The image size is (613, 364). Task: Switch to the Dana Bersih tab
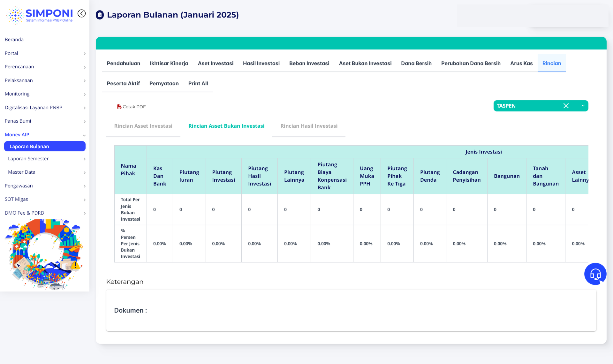[x=416, y=63]
